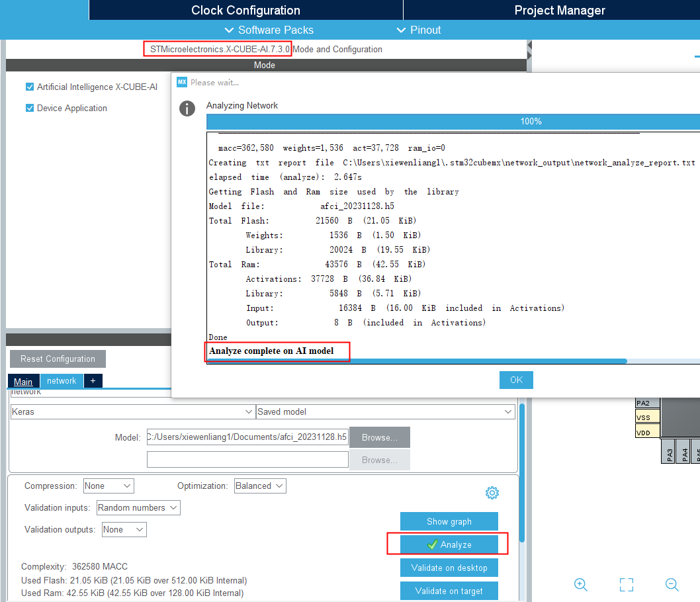Click Validate on target button

449,591
